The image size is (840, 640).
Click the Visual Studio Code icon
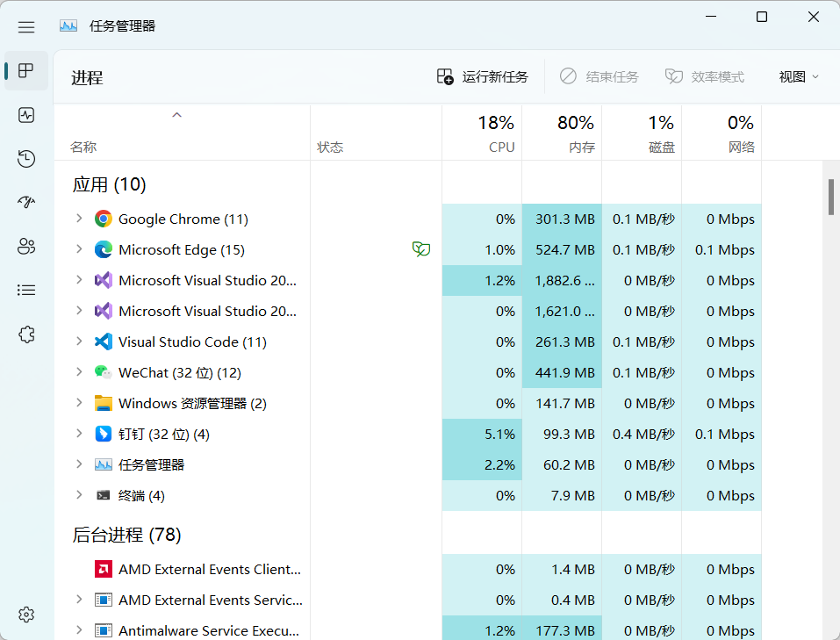(x=104, y=342)
